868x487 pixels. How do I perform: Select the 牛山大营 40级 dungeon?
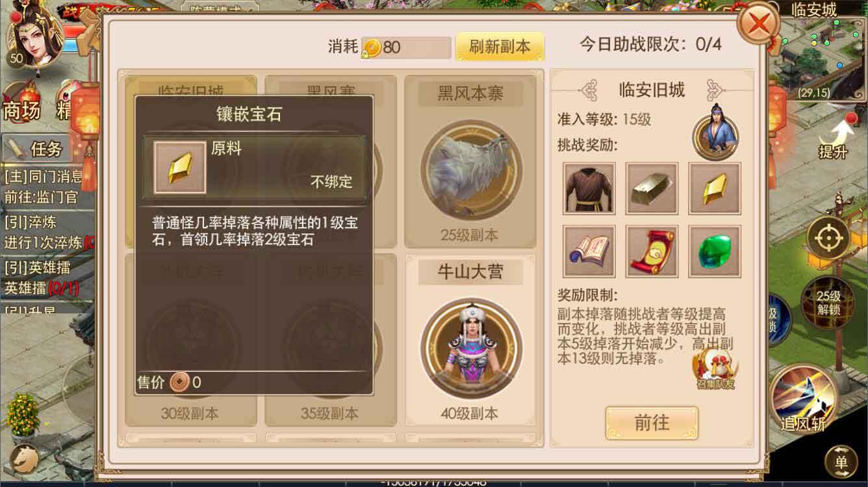tap(470, 340)
